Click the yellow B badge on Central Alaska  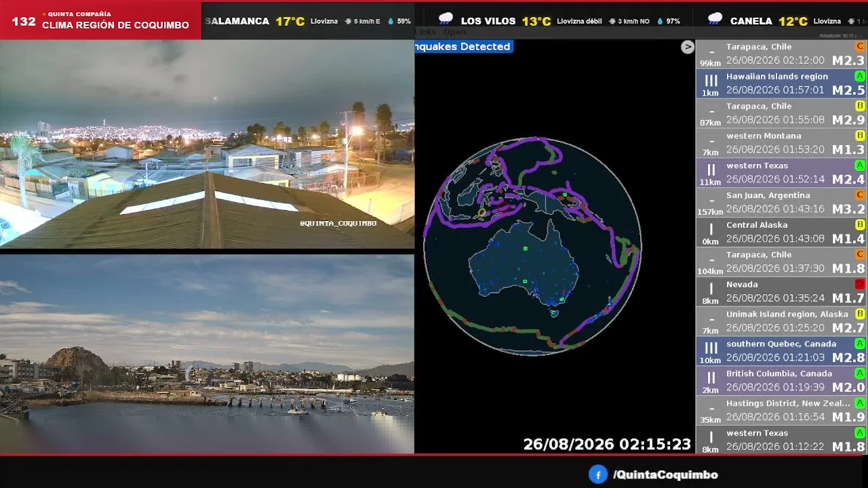[x=860, y=225]
